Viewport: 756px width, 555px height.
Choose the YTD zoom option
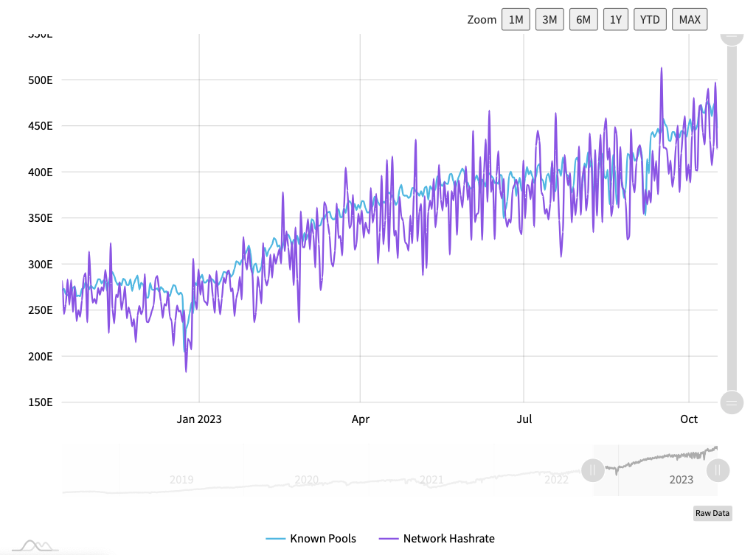click(x=650, y=19)
